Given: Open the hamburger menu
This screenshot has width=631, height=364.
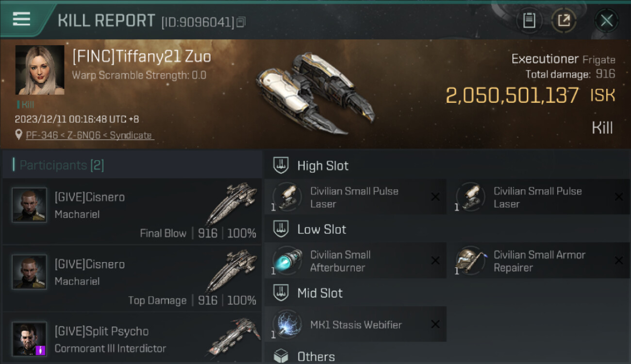Looking at the screenshot, I should [x=22, y=19].
